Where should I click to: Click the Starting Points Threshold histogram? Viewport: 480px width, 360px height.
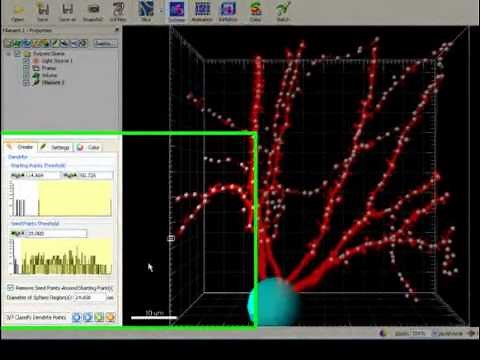click(61, 199)
